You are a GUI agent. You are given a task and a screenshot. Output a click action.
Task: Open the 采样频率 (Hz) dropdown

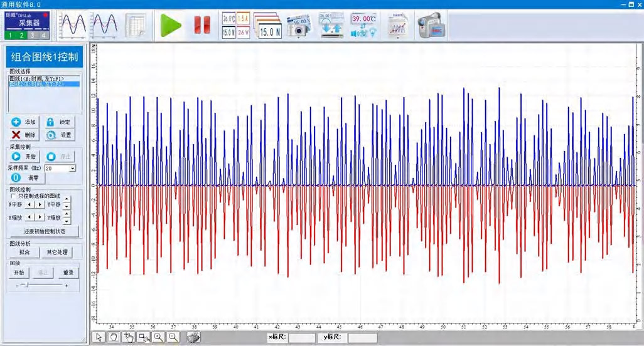[x=73, y=169]
